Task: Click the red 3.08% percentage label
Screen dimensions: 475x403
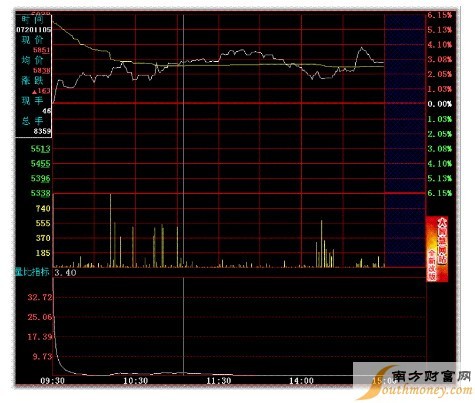Action: [x=440, y=59]
